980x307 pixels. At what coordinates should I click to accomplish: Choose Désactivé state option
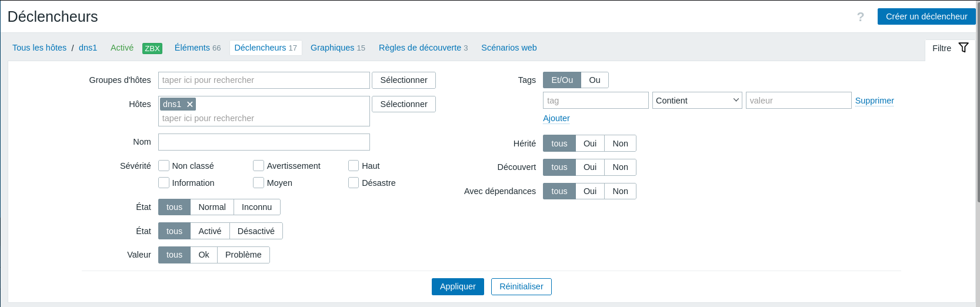255,231
